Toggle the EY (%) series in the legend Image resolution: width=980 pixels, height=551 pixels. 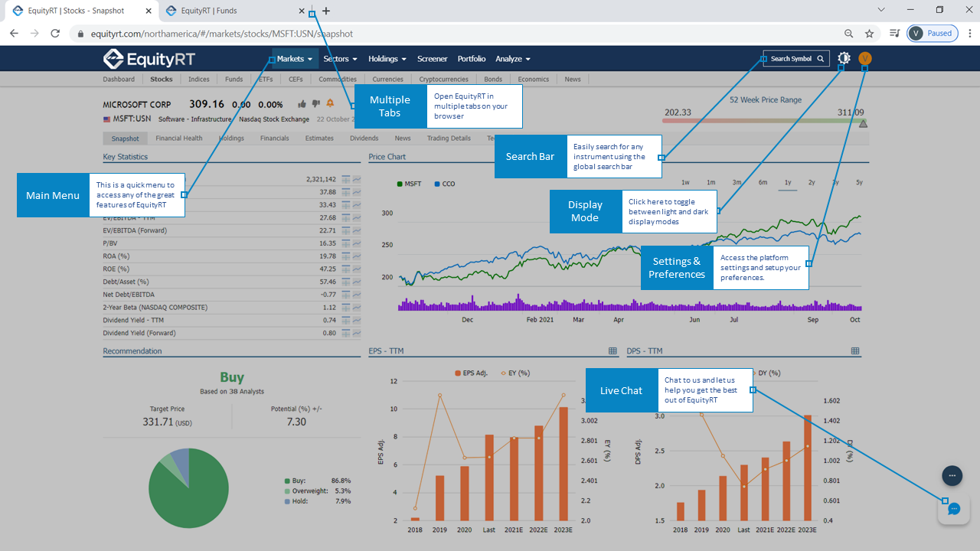(515, 373)
